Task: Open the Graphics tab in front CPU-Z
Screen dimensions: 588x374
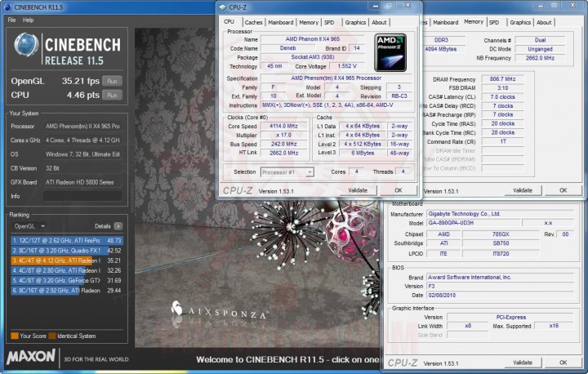Action: pyautogui.click(x=355, y=23)
